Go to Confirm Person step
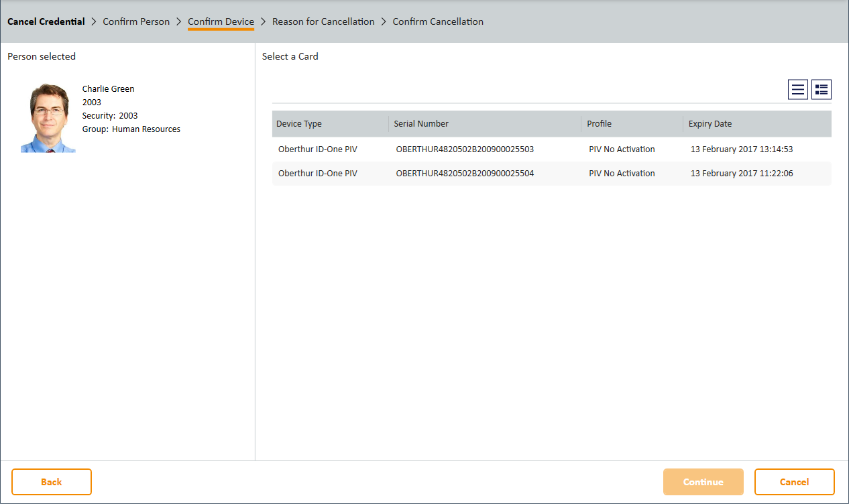Viewport: 849px width, 504px height. pos(136,21)
